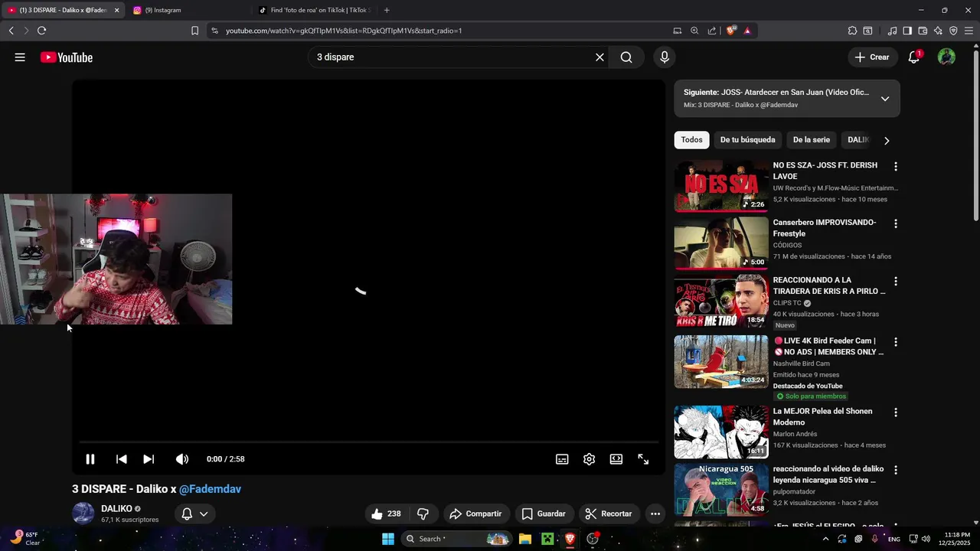Open options for MEJOR Pelea del Shonen

[895, 412]
